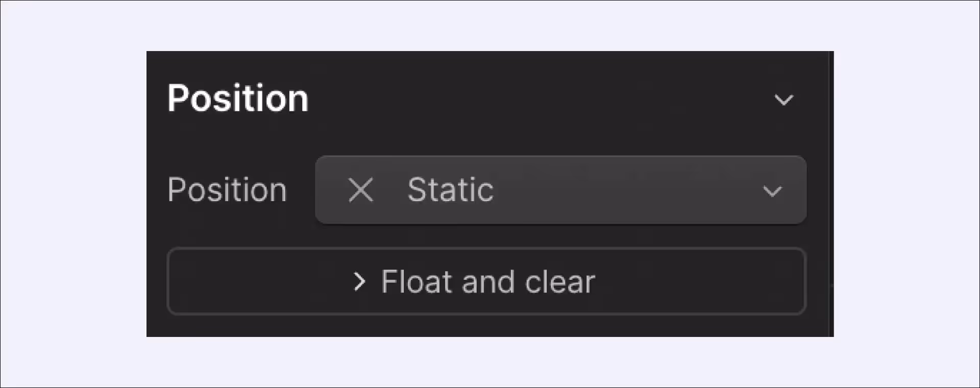Click the X icon in the Static dropdown
This screenshot has height=388, width=980.
point(361,190)
